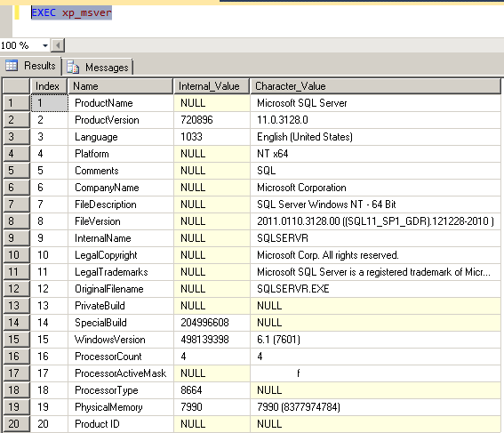Click the SQLSERVR character value cell

[375, 238]
